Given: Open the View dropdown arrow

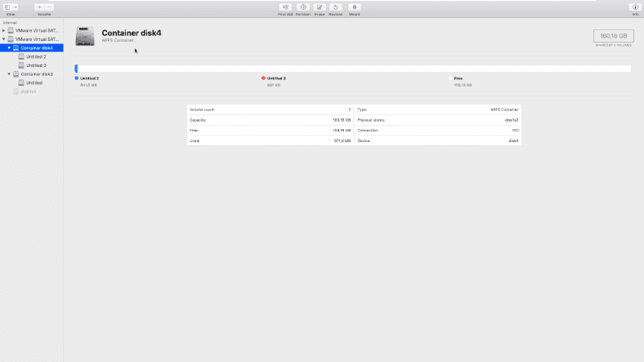Looking at the screenshot, I should [16, 7].
